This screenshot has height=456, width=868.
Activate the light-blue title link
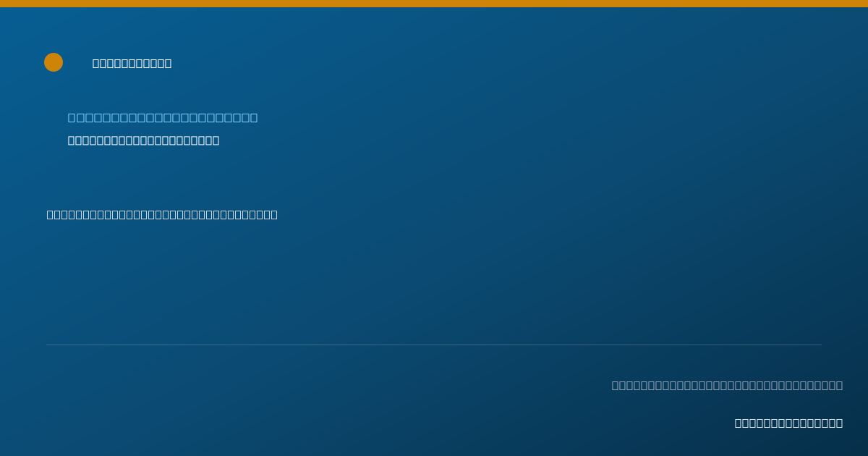click(x=163, y=117)
